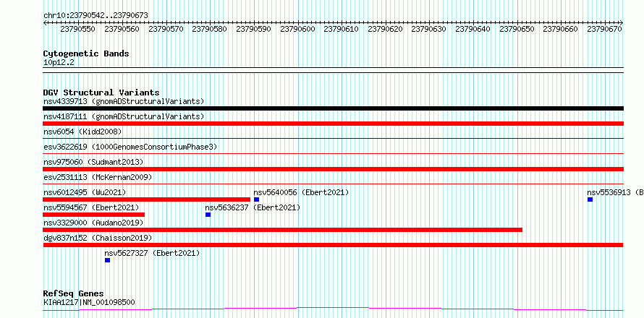
Task: Click ruler position 23790640
Action: point(473,29)
